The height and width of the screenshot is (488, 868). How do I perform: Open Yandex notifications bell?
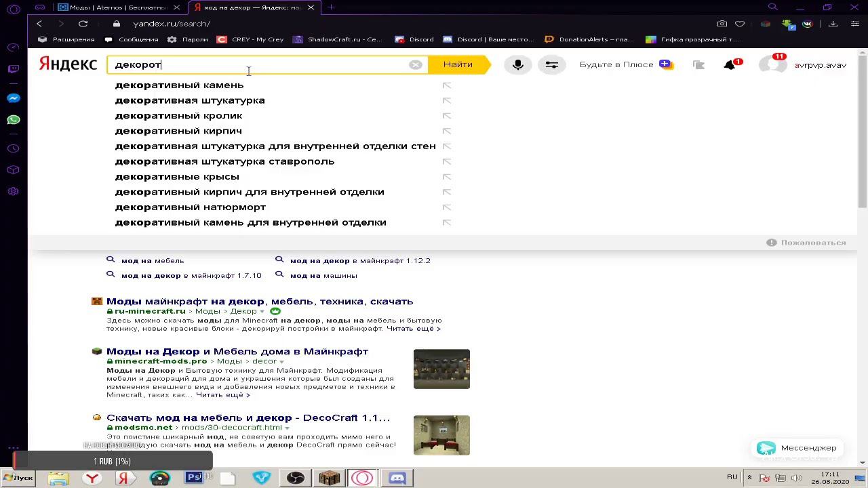730,65
